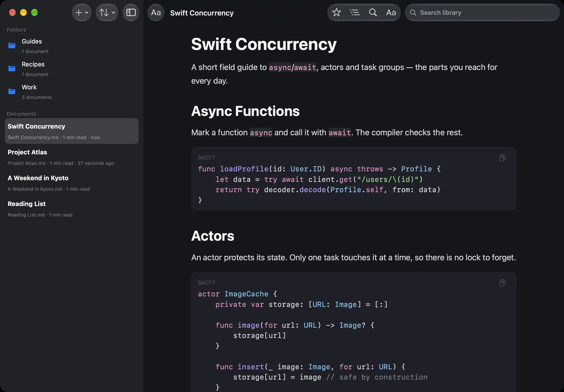Click the Swift Concurrency main heading
This screenshot has width=564, height=392.
[264, 44]
